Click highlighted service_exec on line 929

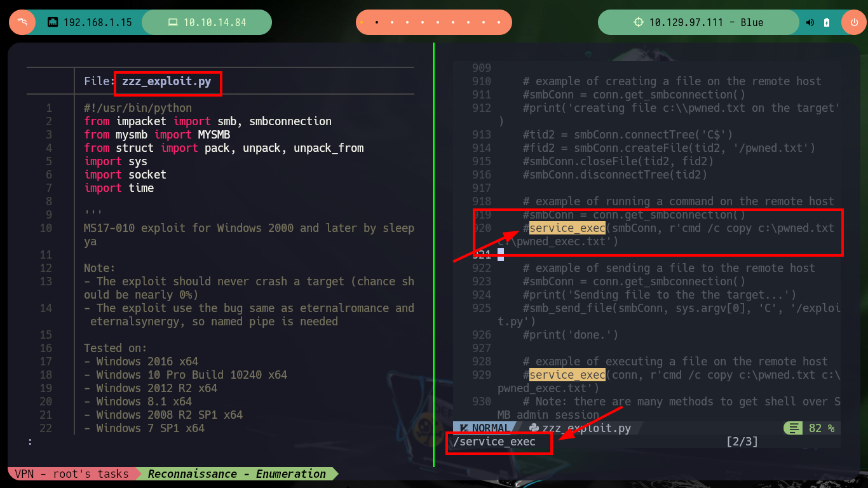(x=567, y=375)
